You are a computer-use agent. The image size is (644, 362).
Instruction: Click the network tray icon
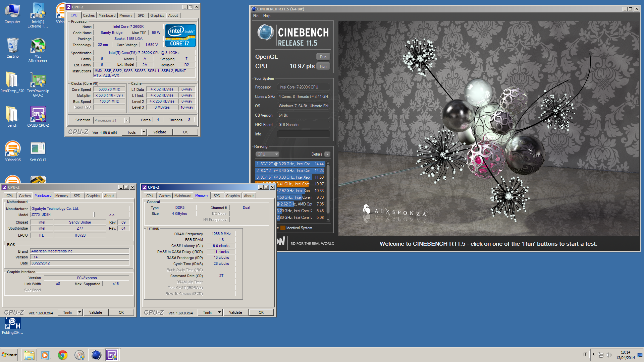[x=601, y=355]
